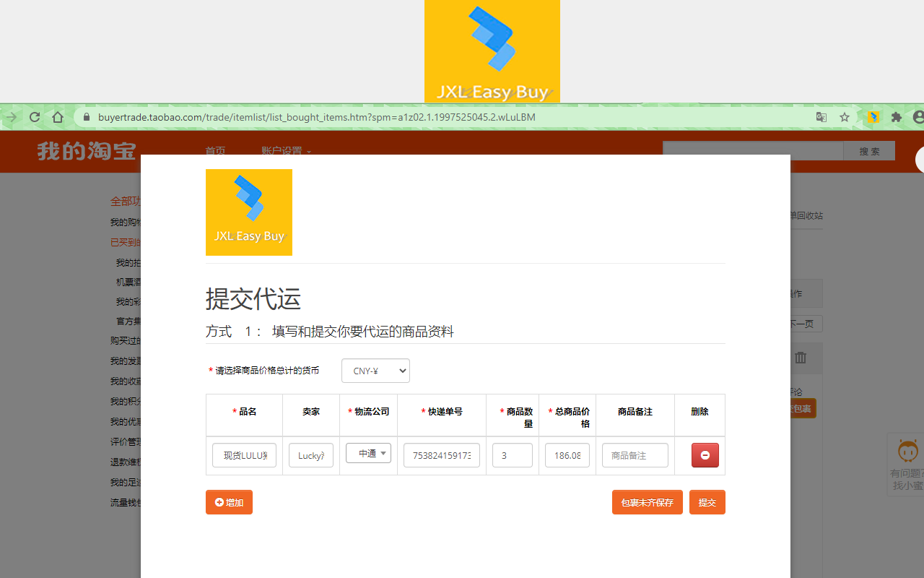The image size is (924, 578).
Task: Remove the item row with red minus button
Action: pyautogui.click(x=705, y=455)
